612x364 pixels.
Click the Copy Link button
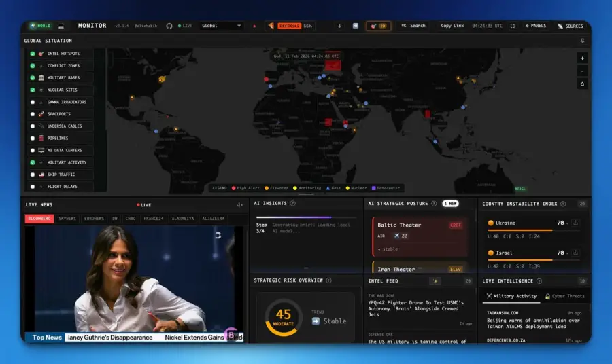click(x=452, y=26)
